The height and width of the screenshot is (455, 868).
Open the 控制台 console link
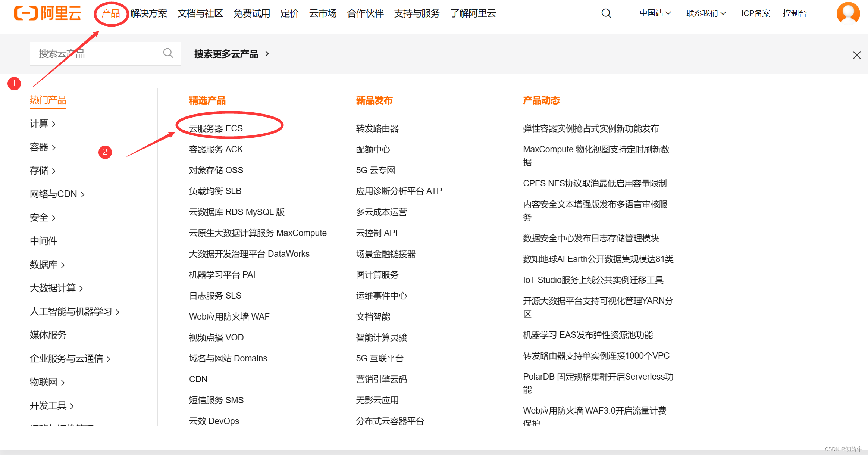tap(795, 13)
